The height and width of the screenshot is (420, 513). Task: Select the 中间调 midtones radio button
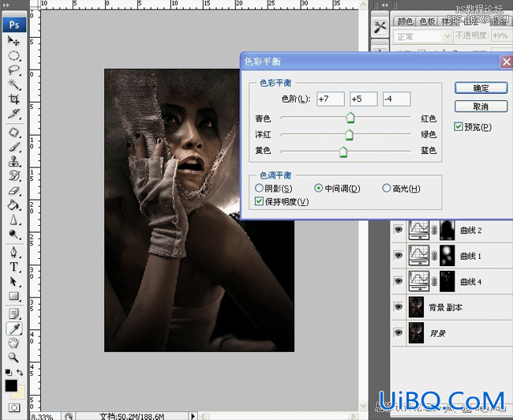click(318, 188)
